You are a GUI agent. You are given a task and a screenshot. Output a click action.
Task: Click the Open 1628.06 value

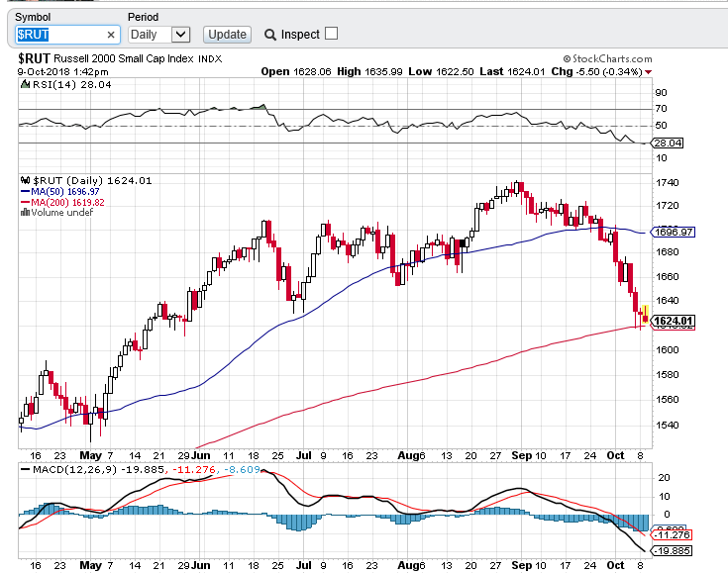(296, 72)
